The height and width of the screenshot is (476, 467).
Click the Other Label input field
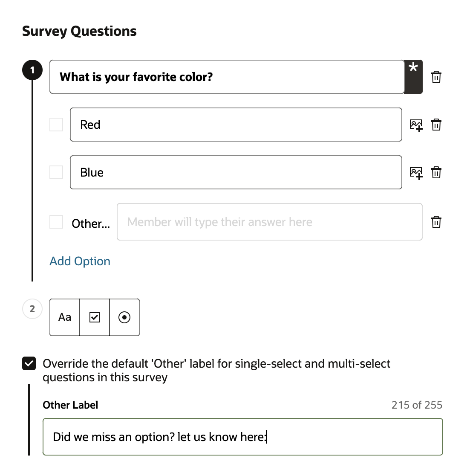(242, 437)
